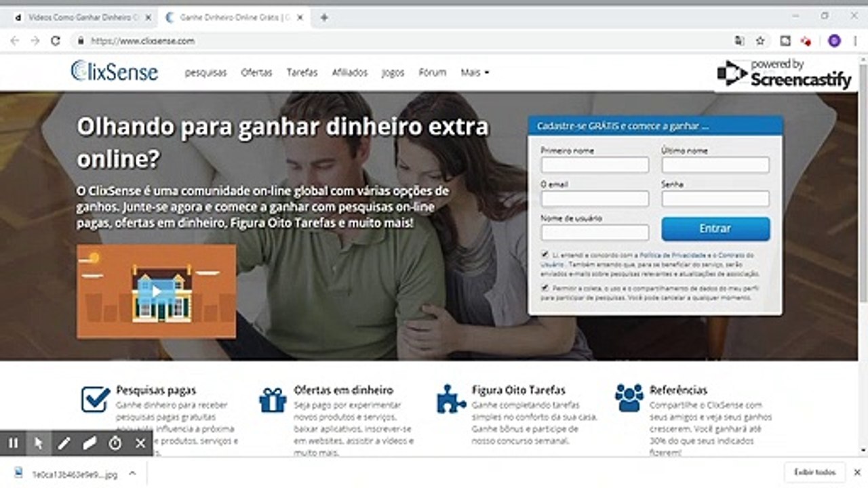Viewport: 868px width, 488px height.
Task: Click the Nome de usuário field
Action: [x=595, y=232]
